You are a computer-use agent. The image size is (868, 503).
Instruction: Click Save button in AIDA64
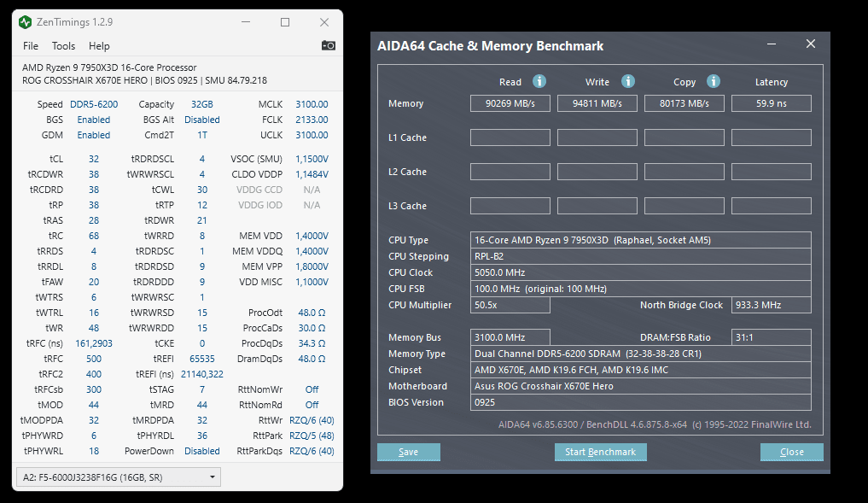coord(409,452)
